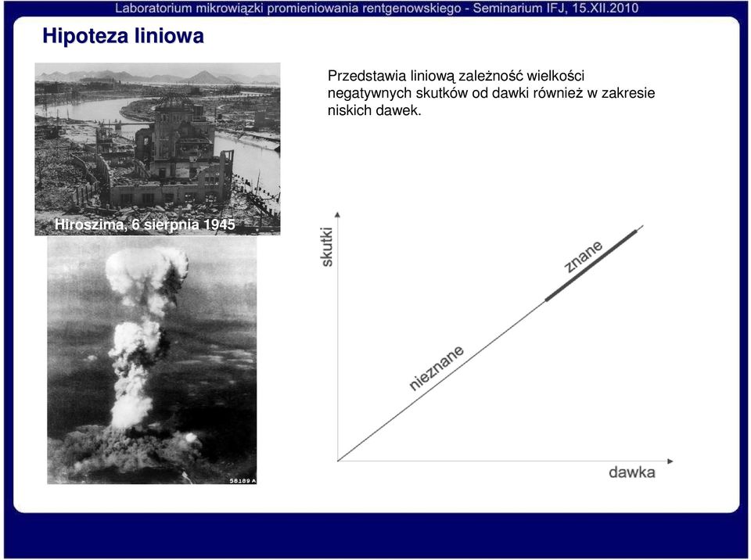Click the photo number "58189 A"
The image size is (751, 560).
point(243,480)
